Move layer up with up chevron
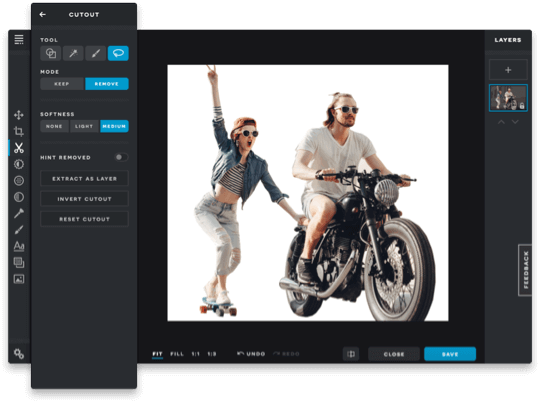Viewport: 540px width, 403px height. tap(501, 122)
